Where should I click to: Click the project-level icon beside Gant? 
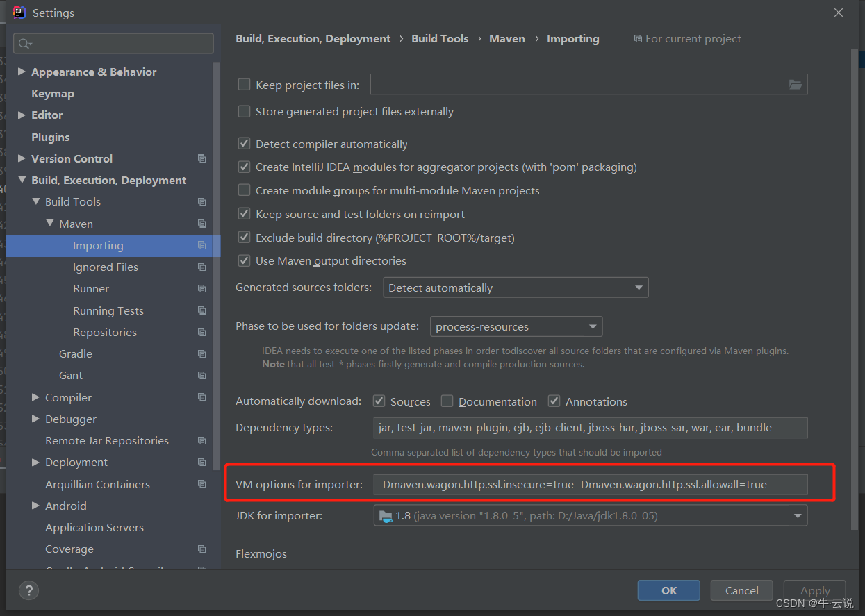[x=201, y=376]
